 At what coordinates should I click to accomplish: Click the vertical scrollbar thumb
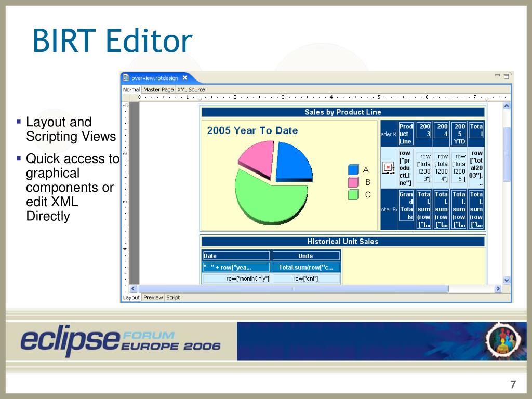(507, 154)
